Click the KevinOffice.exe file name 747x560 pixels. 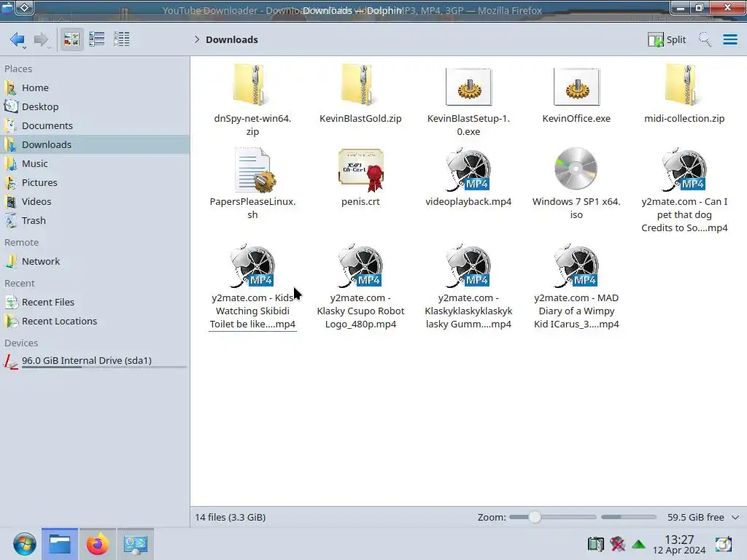(576, 119)
